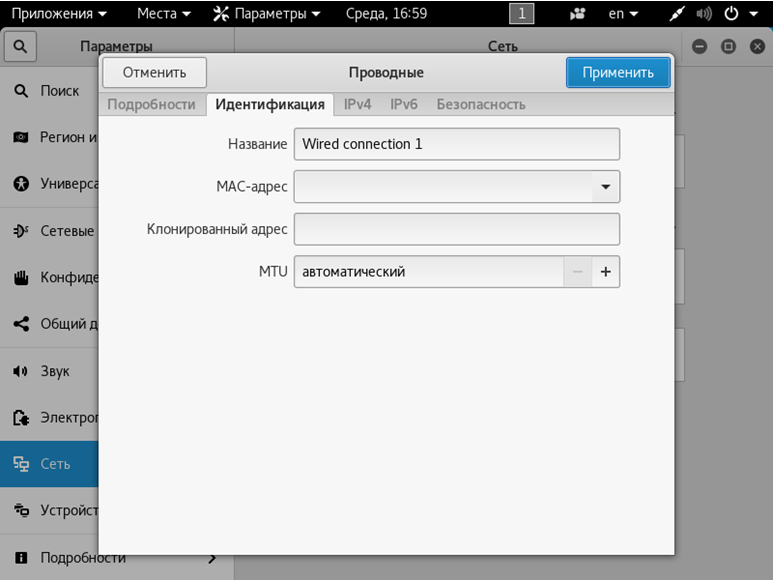
Task: Open the Устройства sidebar item
Action: [x=49, y=510]
